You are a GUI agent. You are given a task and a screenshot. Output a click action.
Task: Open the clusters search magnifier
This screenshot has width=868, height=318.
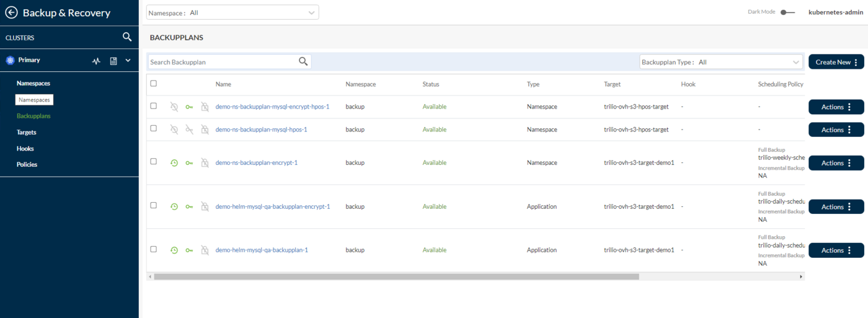(127, 37)
